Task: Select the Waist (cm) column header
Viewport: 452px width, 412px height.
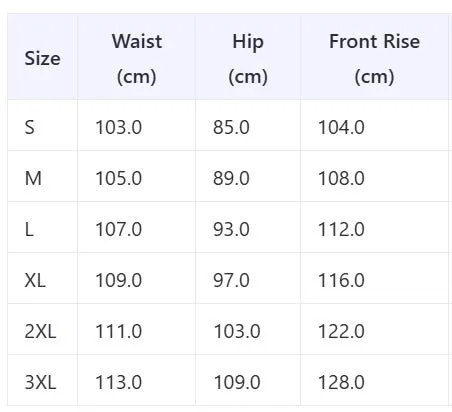Action: click(x=137, y=59)
